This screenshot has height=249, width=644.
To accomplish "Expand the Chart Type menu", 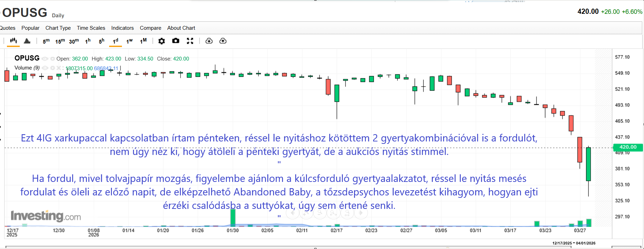I will (x=58, y=28).
